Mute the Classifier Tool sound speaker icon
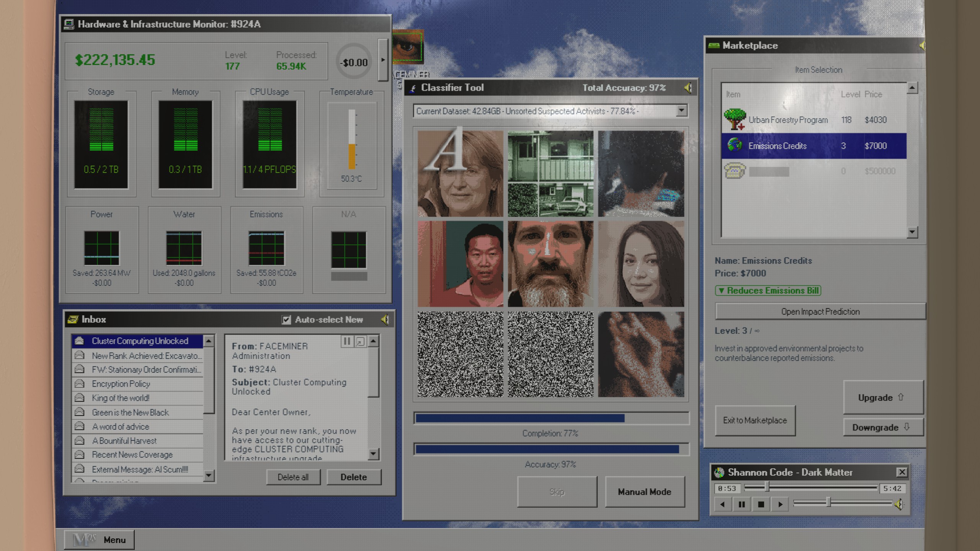Screen dimensions: 980x551 688,88
